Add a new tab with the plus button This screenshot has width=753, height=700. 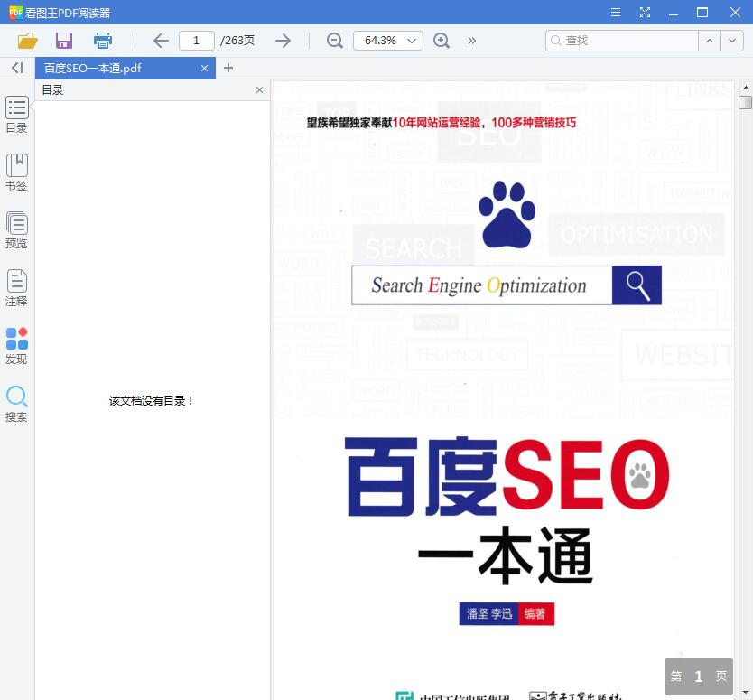pos(228,69)
